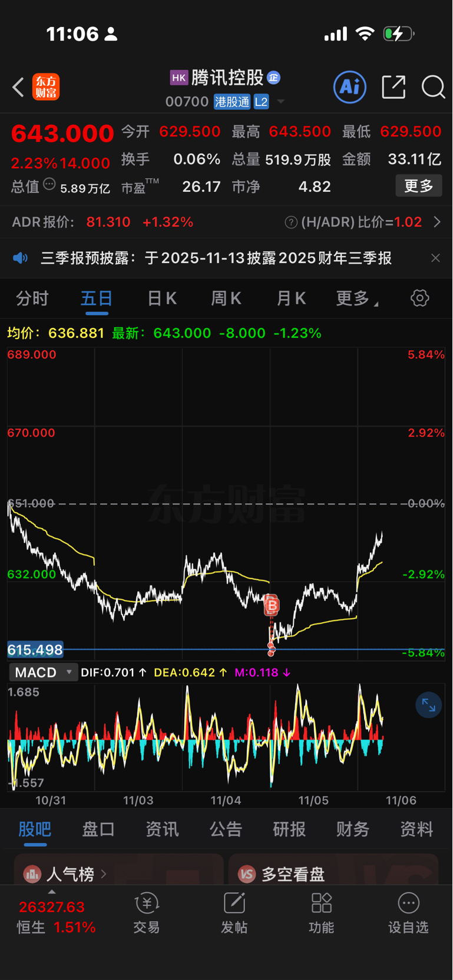Tap the 恒生 index ticker 26327.63
The width and height of the screenshot is (453, 980).
click(52, 907)
